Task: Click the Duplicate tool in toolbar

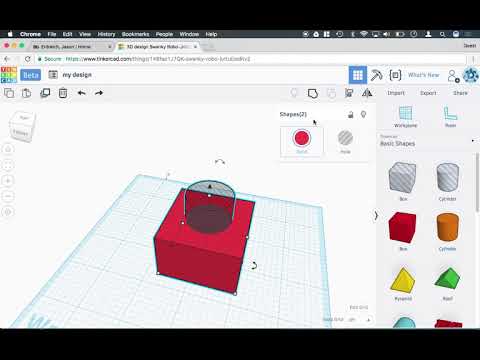Action: point(45,93)
